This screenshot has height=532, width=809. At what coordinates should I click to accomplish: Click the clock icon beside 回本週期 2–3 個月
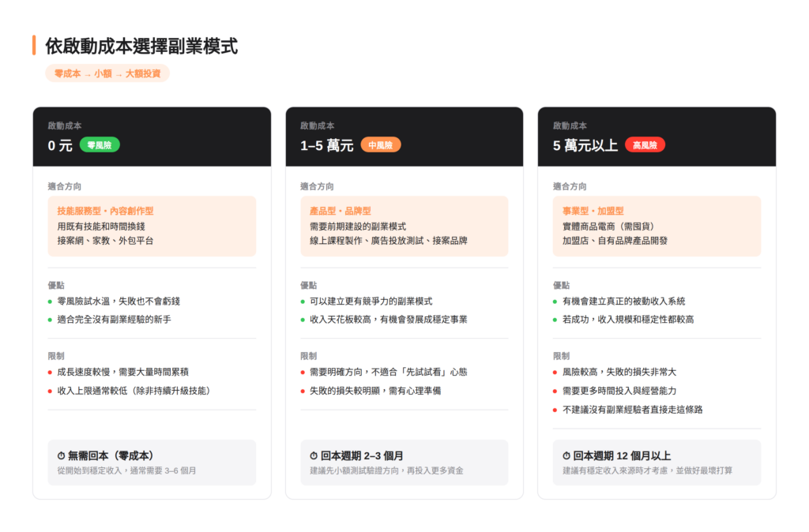point(314,456)
